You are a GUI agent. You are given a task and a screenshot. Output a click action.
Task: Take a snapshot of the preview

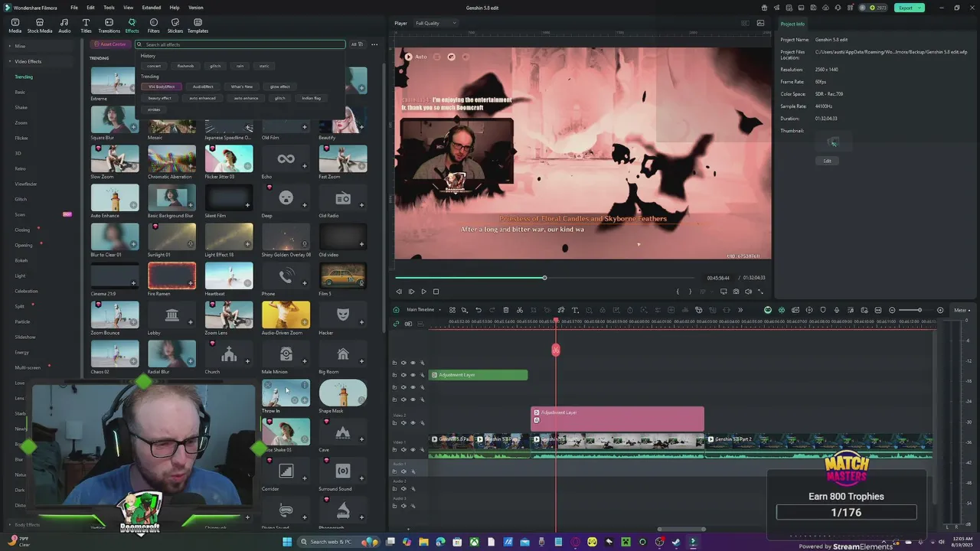pos(737,292)
